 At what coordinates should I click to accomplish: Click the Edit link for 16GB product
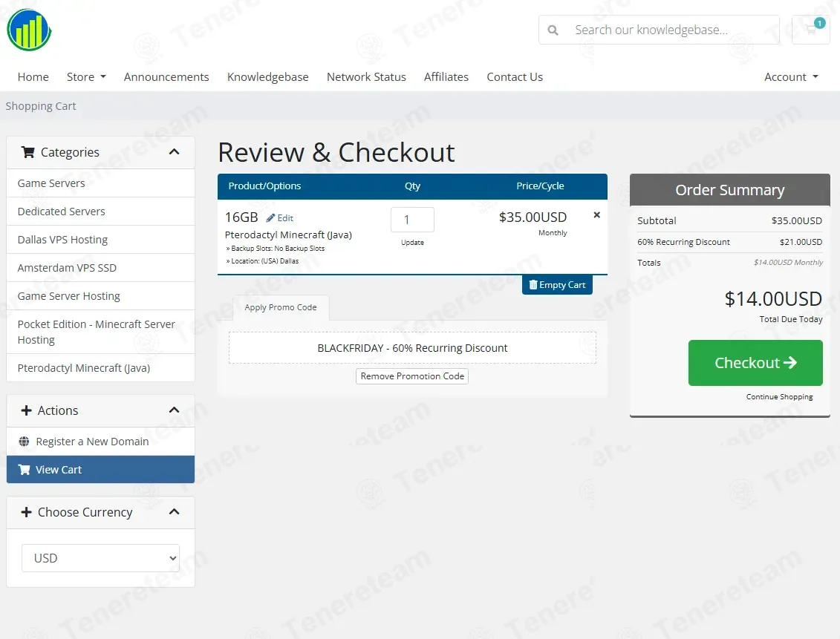[285, 217]
